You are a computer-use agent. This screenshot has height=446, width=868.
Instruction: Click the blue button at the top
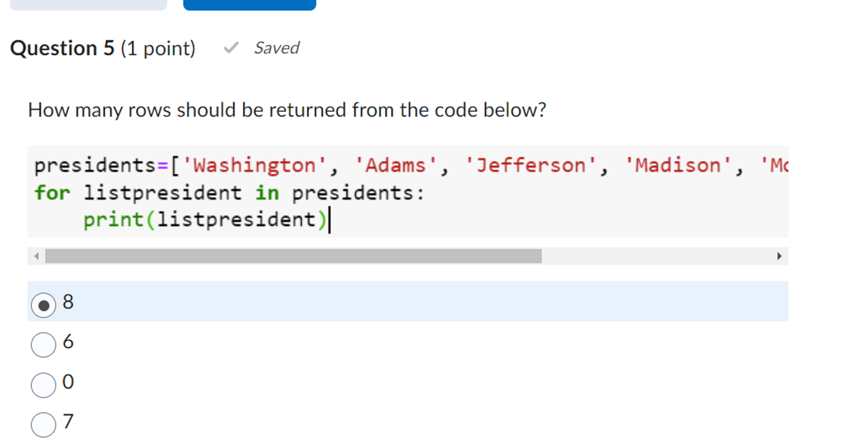coord(249,5)
